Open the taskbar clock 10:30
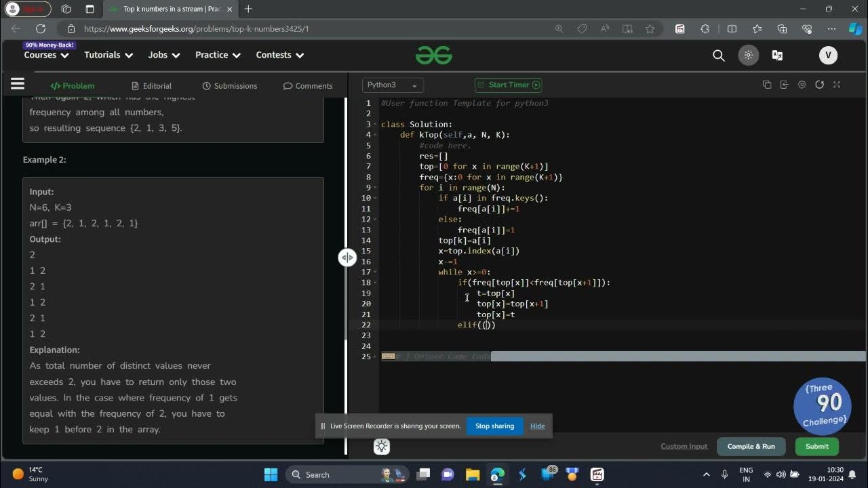The image size is (868, 488). (x=835, y=474)
